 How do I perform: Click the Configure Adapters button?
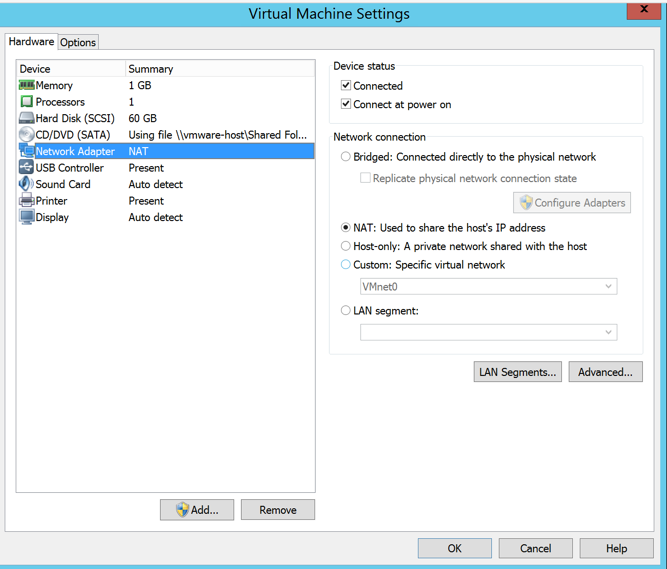[572, 202]
